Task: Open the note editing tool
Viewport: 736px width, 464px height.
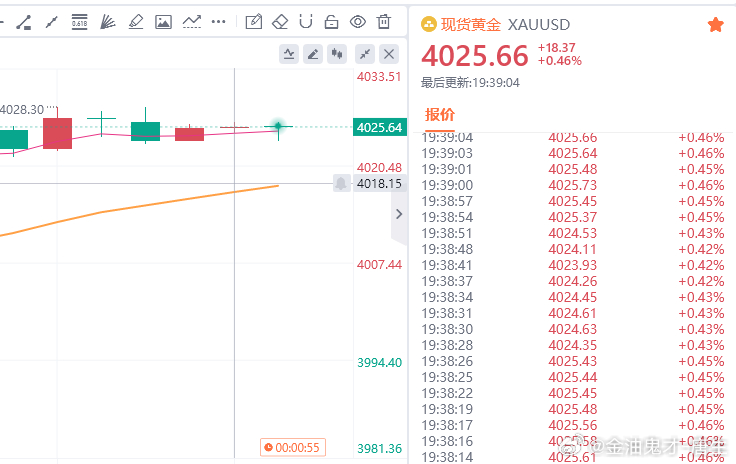Action: click(253, 22)
